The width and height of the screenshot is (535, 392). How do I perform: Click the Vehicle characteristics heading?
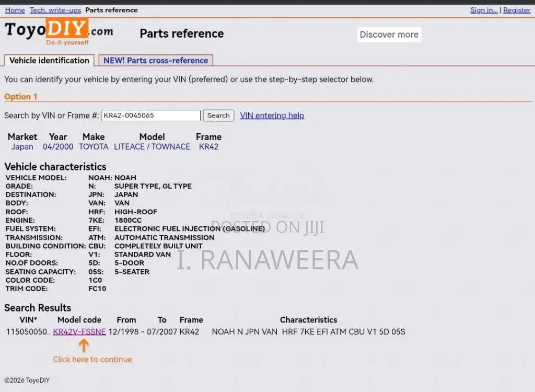(55, 167)
